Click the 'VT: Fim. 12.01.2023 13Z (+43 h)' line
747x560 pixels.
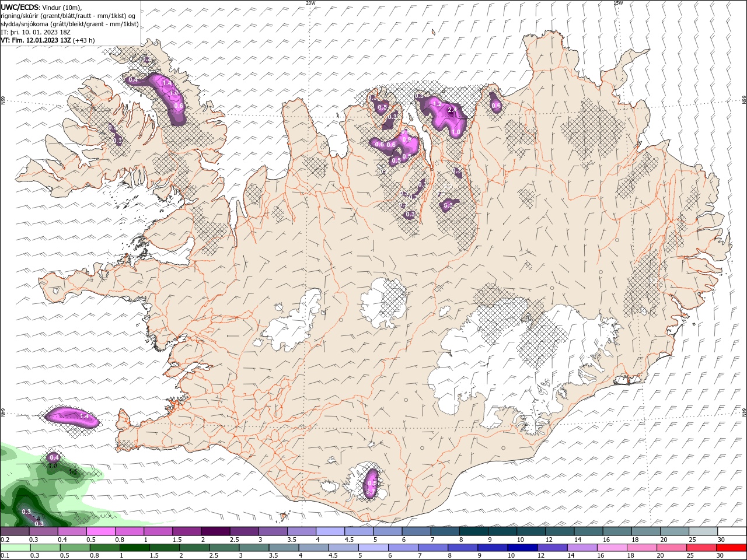pyautogui.click(x=48, y=40)
